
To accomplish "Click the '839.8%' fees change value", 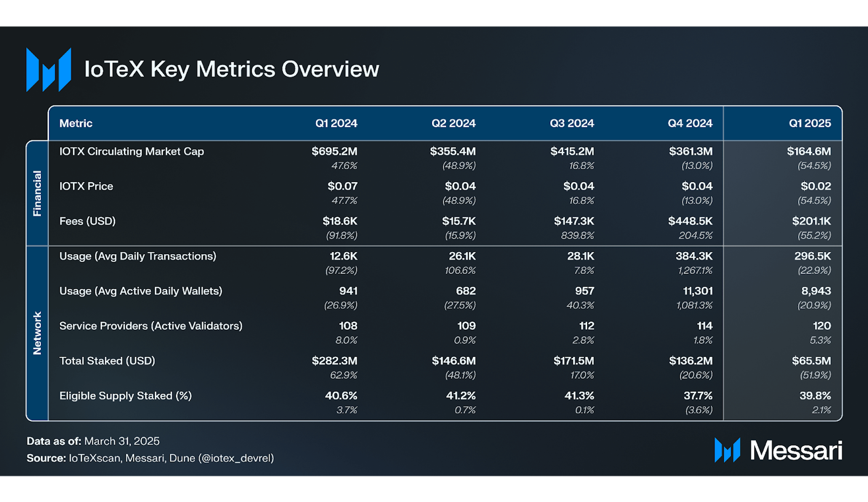I will [x=577, y=236].
